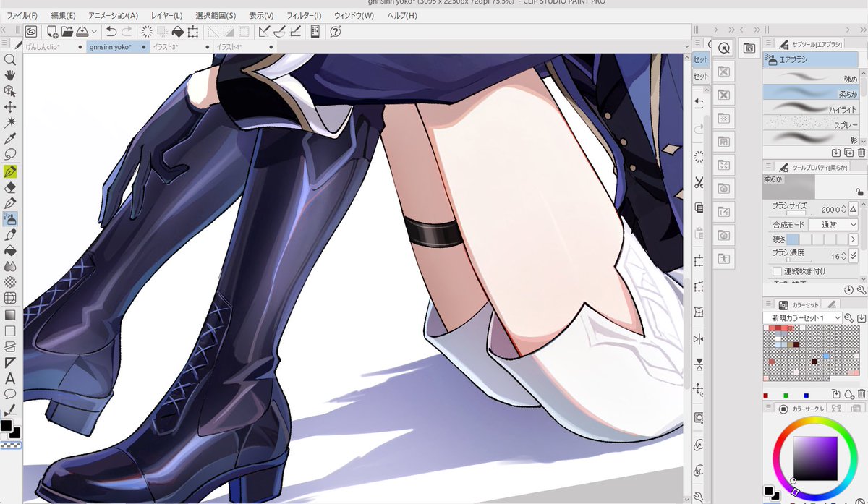This screenshot has height=504, width=868.
Task: Open smartphone connection icon
Action: pyautogui.click(x=315, y=31)
